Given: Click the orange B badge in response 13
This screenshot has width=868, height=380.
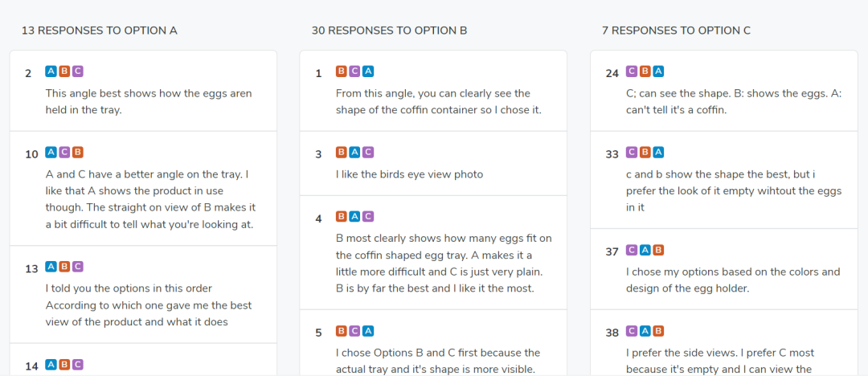Looking at the screenshot, I should [x=64, y=267].
